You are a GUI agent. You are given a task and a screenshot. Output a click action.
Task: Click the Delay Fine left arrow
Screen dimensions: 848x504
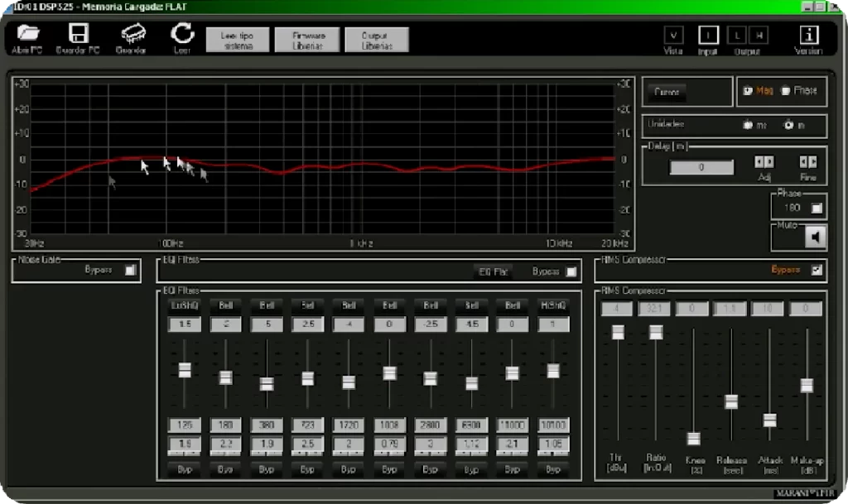click(x=803, y=162)
